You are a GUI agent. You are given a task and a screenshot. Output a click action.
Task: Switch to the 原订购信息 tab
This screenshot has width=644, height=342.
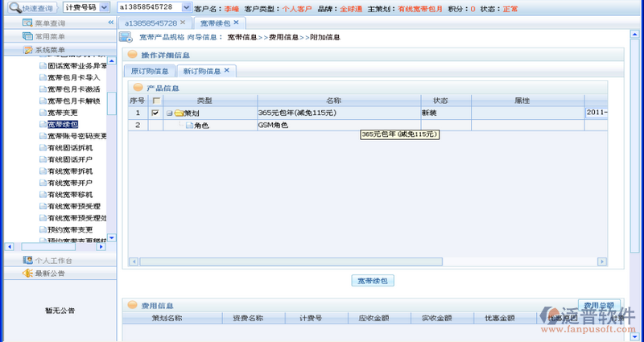[x=151, y=72]
